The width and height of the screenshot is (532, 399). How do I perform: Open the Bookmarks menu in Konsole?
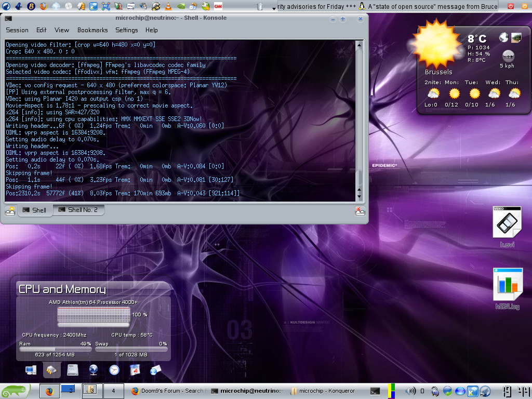pos(92,30)
